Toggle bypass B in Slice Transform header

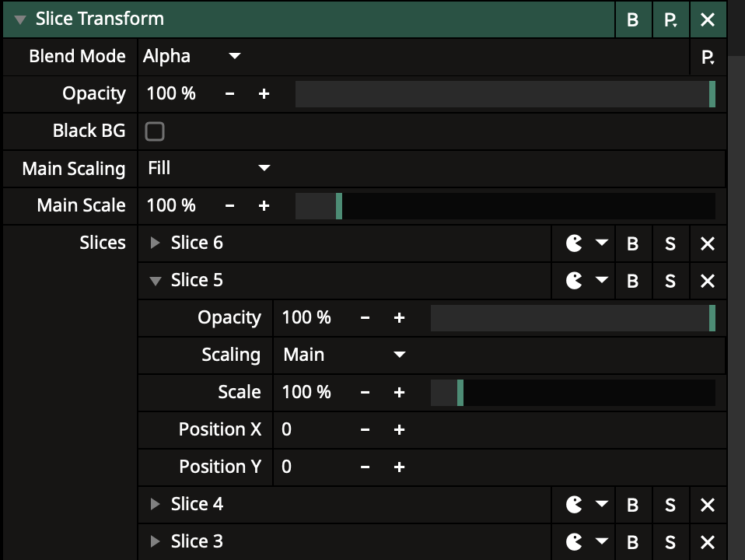[632, 19]
